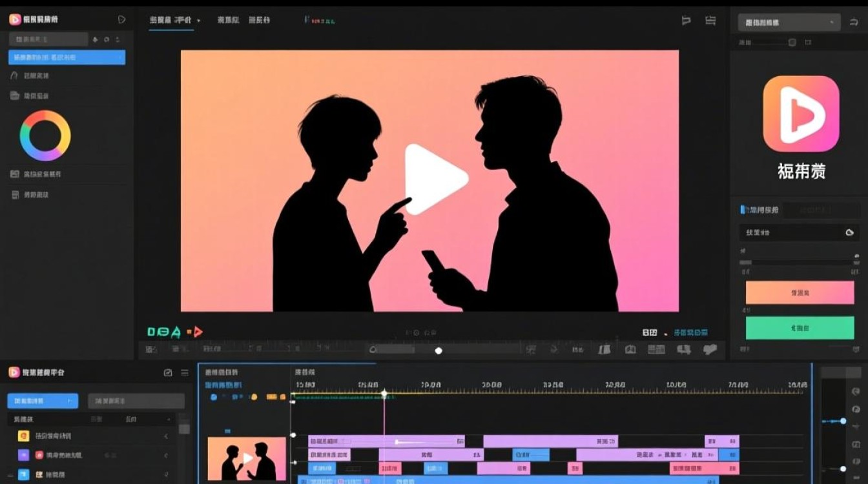868x484 pixels.
Task: Click the heart icon in the preview bottom toolbar
Action: point(710,350)
